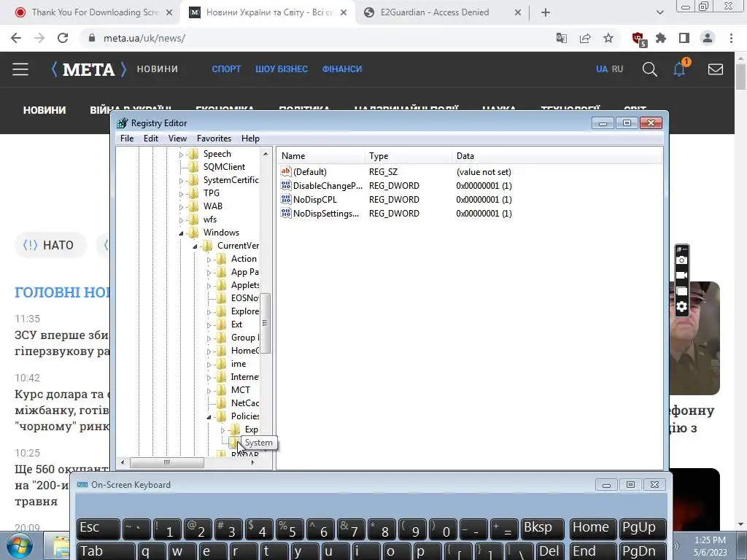Open Chrome three-dot menu
This screenshot has width=747, height=560.
pyautogui.click(x=731, y=38)
